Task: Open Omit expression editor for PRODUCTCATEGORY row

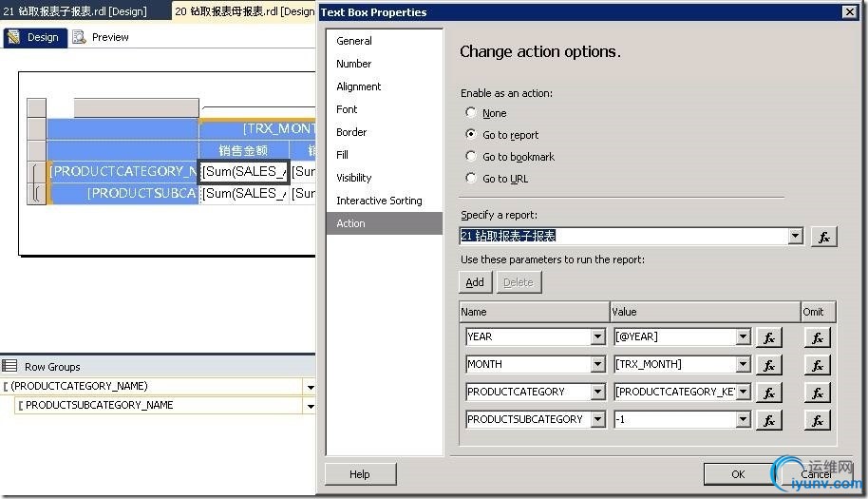Action: (817, 393)
